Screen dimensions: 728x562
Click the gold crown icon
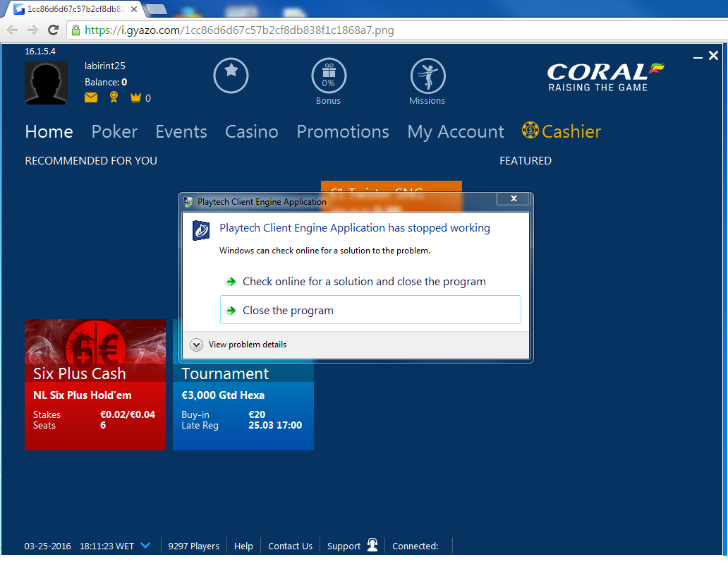(135, 97)
